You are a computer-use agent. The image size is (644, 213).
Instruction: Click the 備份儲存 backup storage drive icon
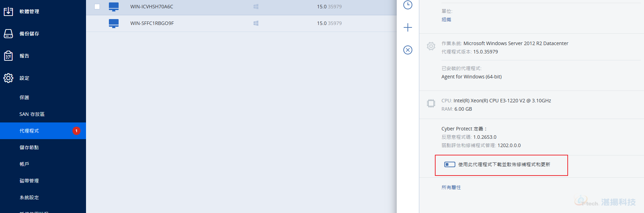tap(8, 34)
